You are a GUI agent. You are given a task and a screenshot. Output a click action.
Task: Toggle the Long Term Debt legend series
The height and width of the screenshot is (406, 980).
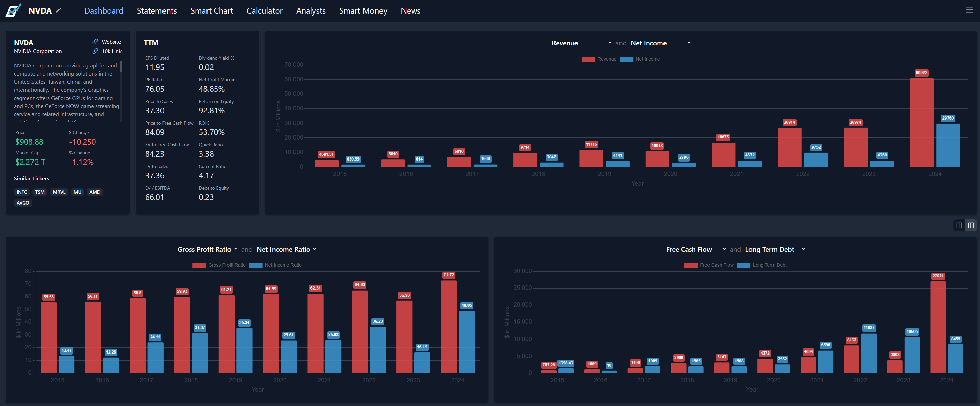762,265
